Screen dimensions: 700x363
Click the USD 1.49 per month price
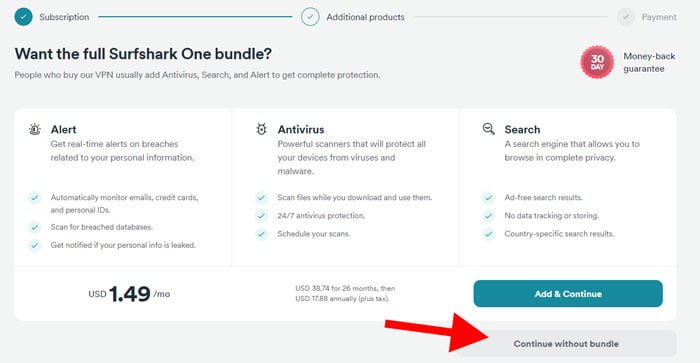pyautogui.click(x=129, y=294)
